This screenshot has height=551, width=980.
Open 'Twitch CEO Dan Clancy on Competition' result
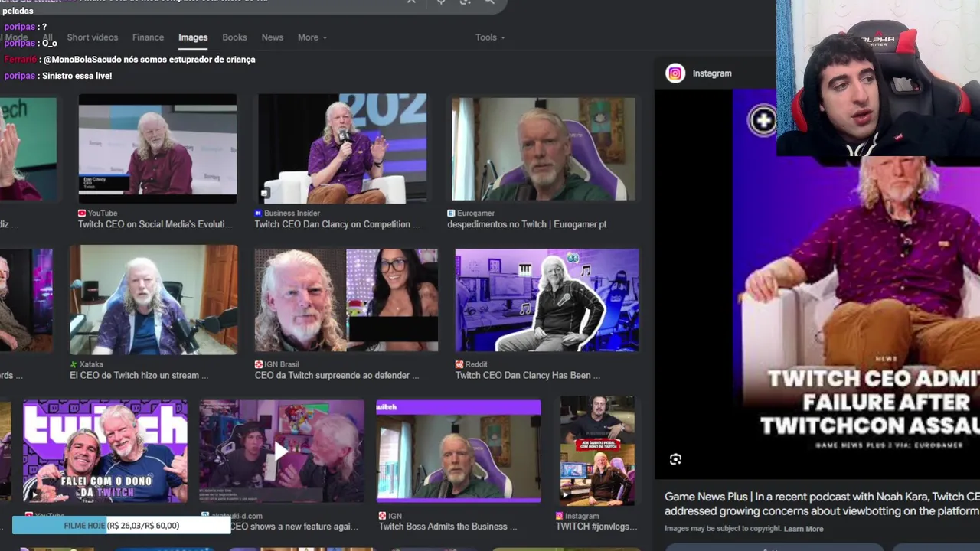point(338,224)
